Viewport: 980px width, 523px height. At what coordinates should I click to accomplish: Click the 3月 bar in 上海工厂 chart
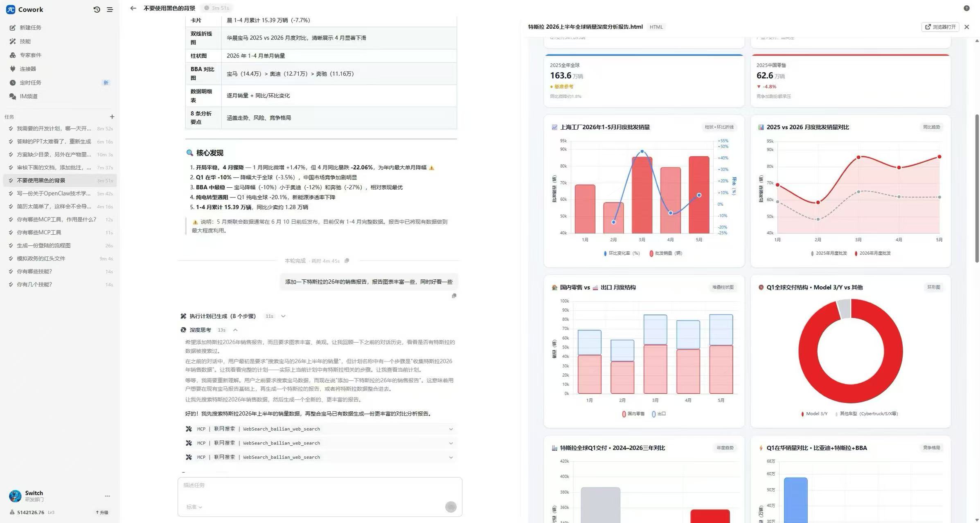[x=642, y=195]
